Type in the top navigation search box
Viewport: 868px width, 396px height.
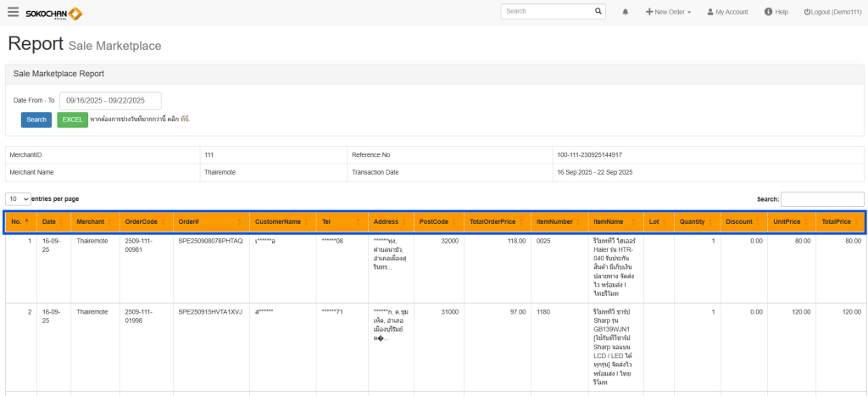click(546, 12)
